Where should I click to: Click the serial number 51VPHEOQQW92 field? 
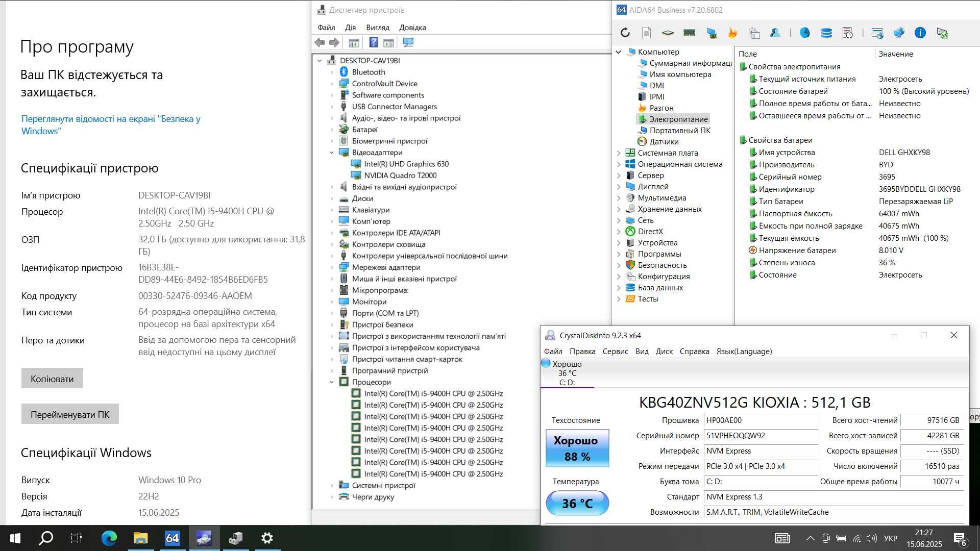[x=761, y=436]
